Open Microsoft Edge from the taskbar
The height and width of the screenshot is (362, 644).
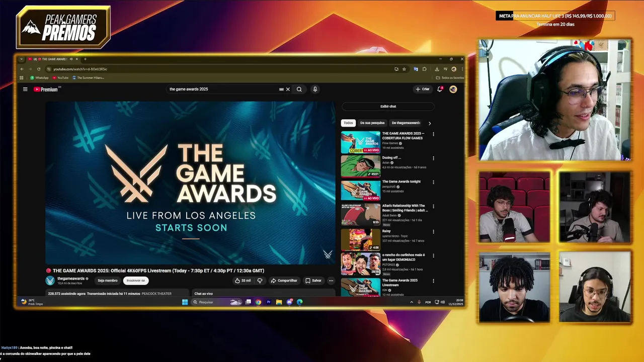(300, 302)
